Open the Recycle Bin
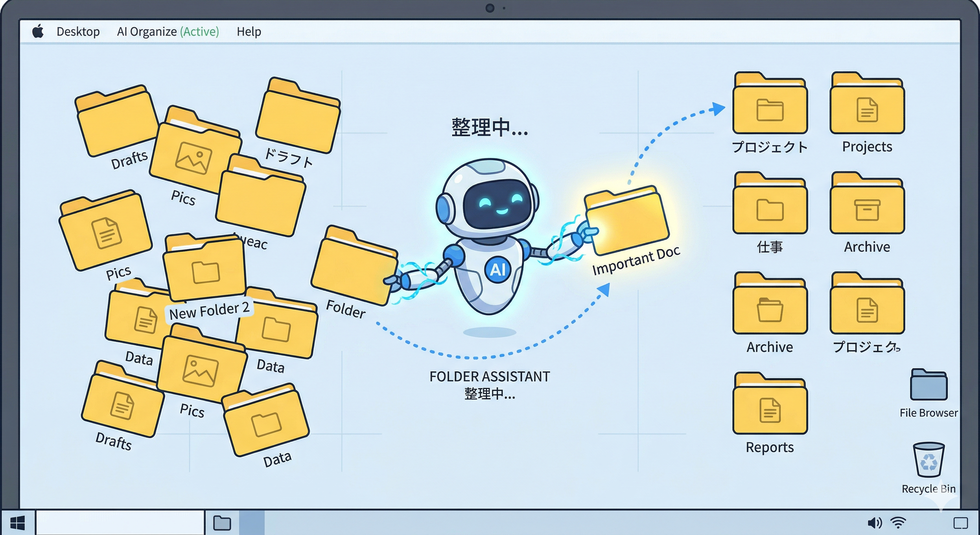 pos(928,460)
